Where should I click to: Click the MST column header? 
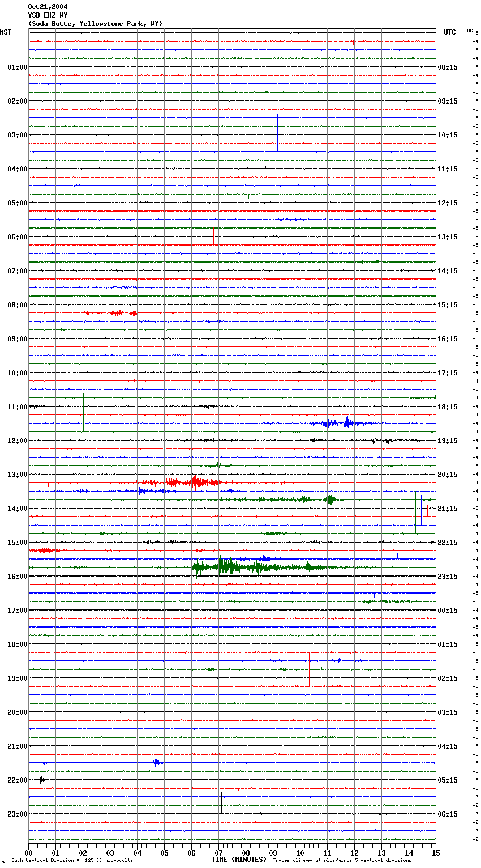pos(6,32)
